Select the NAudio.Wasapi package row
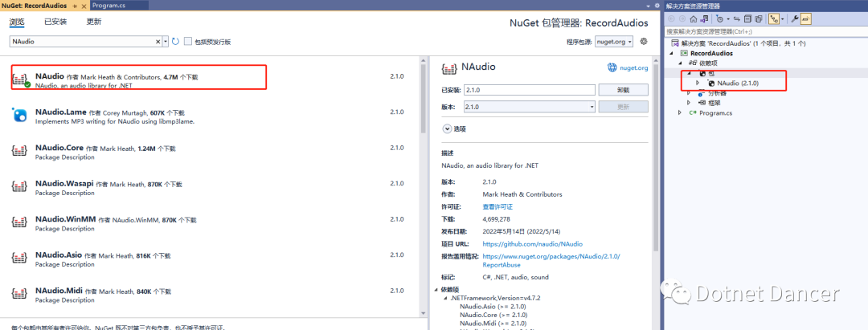Image resolution: width=868 pixels, height=330 pixels. [209, 187]
